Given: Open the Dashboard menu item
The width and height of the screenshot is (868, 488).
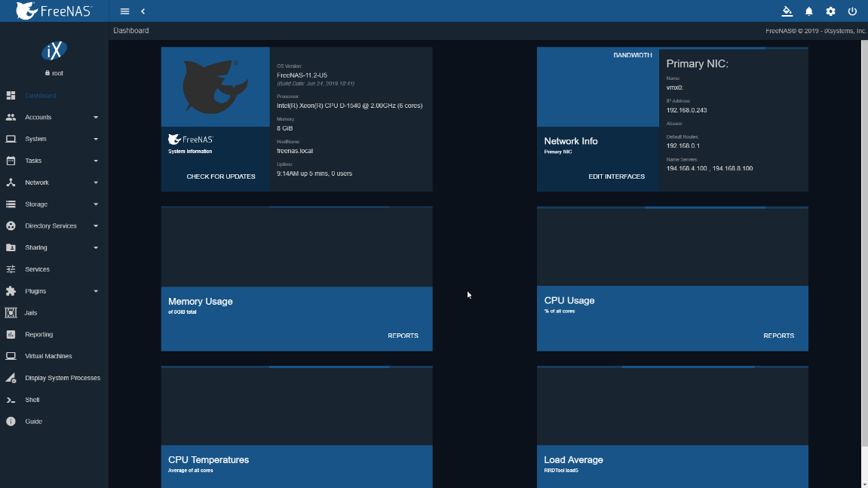Looking at the screenshot, I should tap(54, 95).
